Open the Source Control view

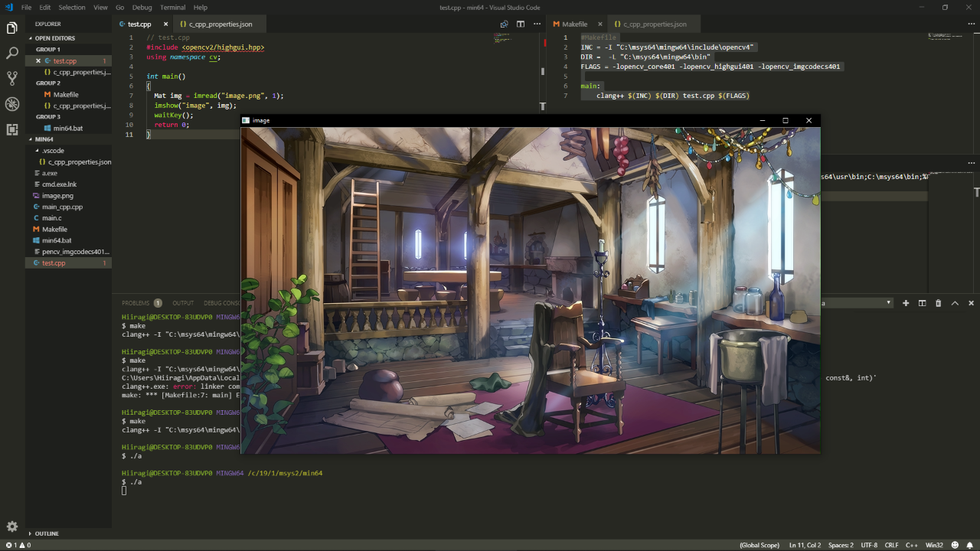tap(12, 78)
